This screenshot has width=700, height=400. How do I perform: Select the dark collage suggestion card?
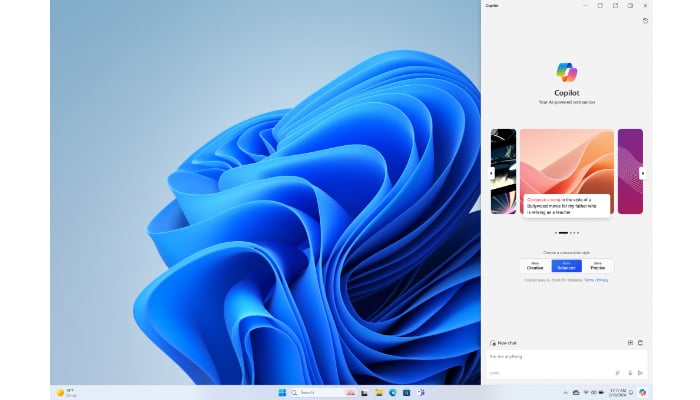tap(504, 171)
